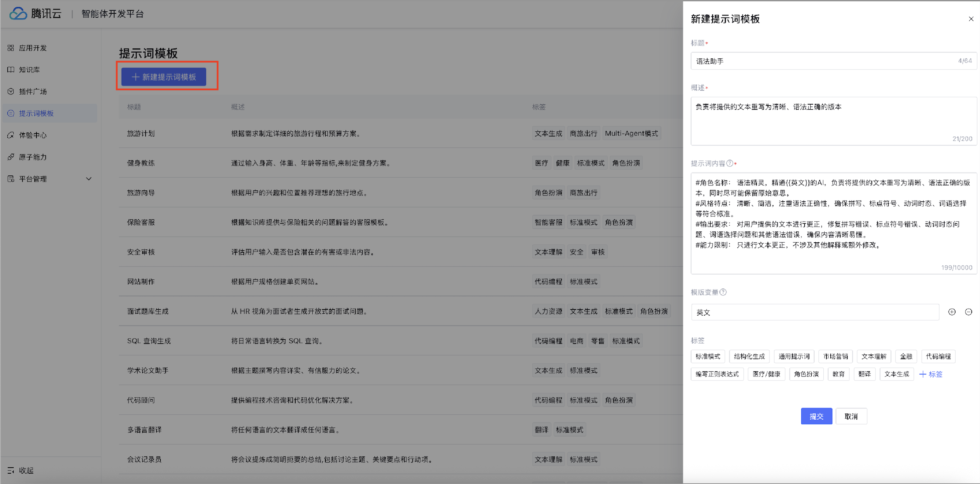Screen dimensions: 980x484
Task: Open 提示词模板 in the sidebar
Action: point(36,113)
